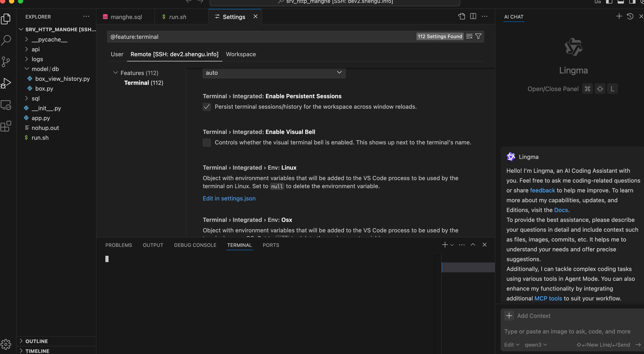Expand the api folder
644x354 pixels.
tap(27, 49)
